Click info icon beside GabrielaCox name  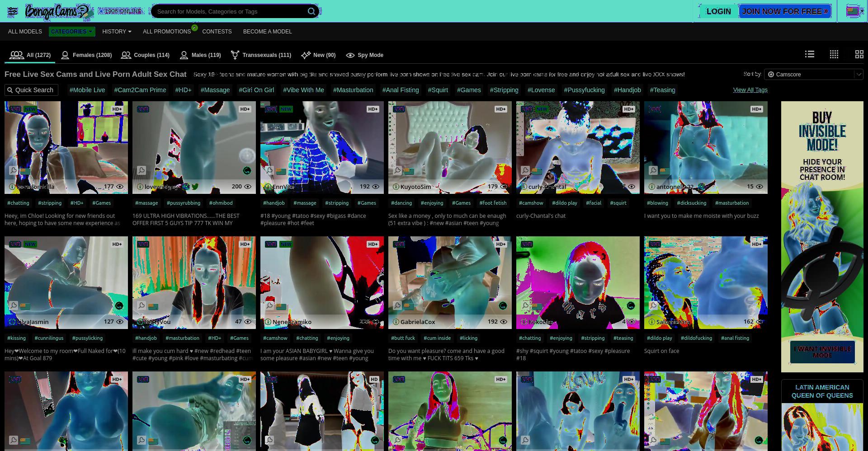click(x=396, y=322)
